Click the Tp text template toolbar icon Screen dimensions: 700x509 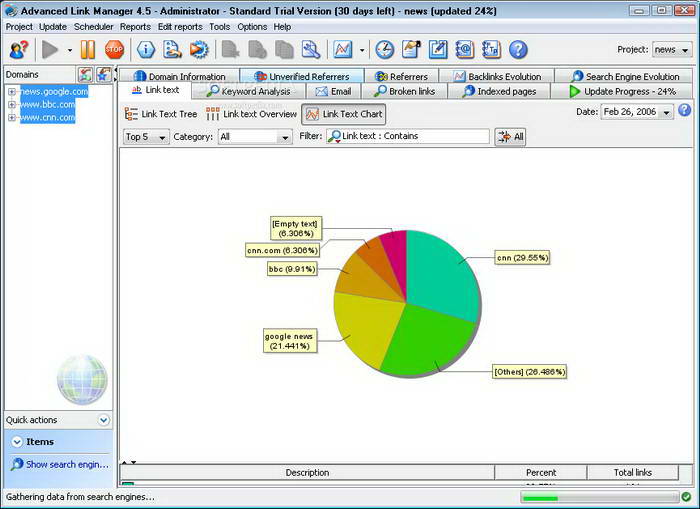coord(492,50)
